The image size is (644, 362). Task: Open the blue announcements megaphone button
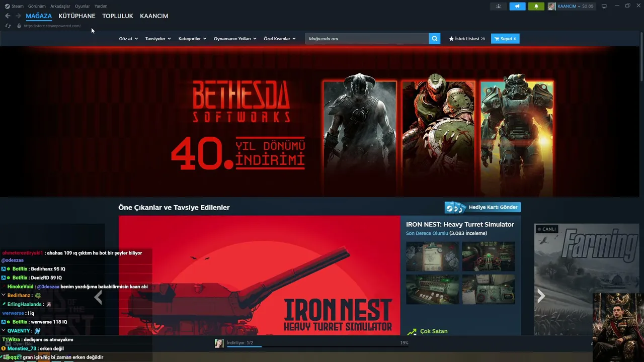coord(517,6)
